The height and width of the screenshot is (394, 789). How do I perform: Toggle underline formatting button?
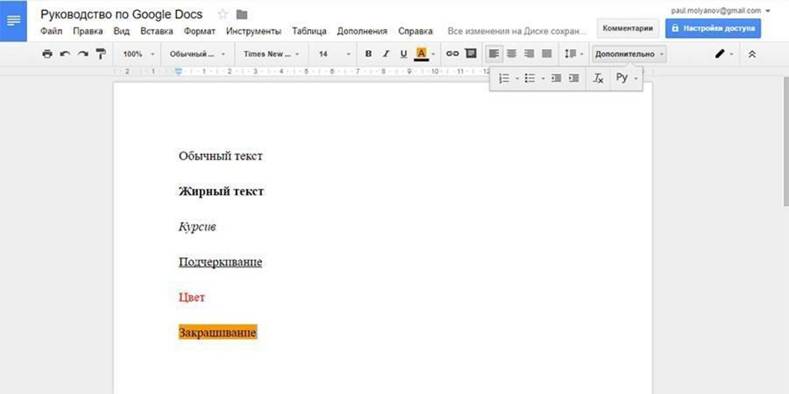[403, 54]
